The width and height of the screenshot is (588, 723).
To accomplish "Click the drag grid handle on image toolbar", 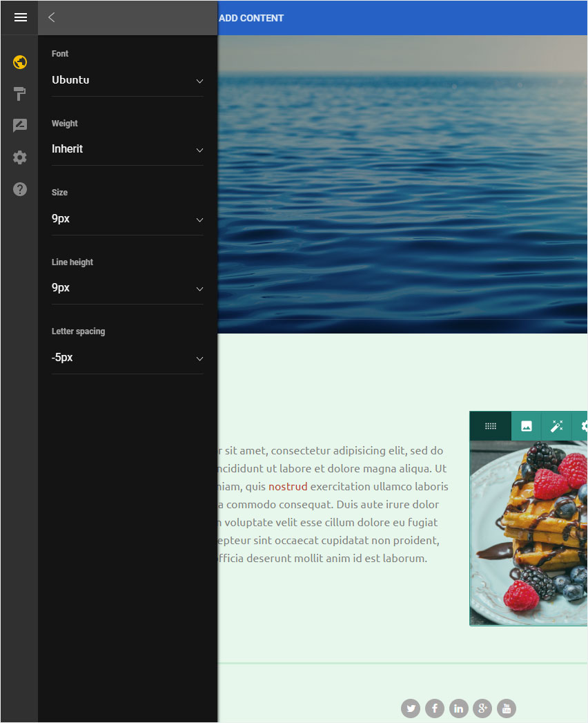I will point(491,426).
